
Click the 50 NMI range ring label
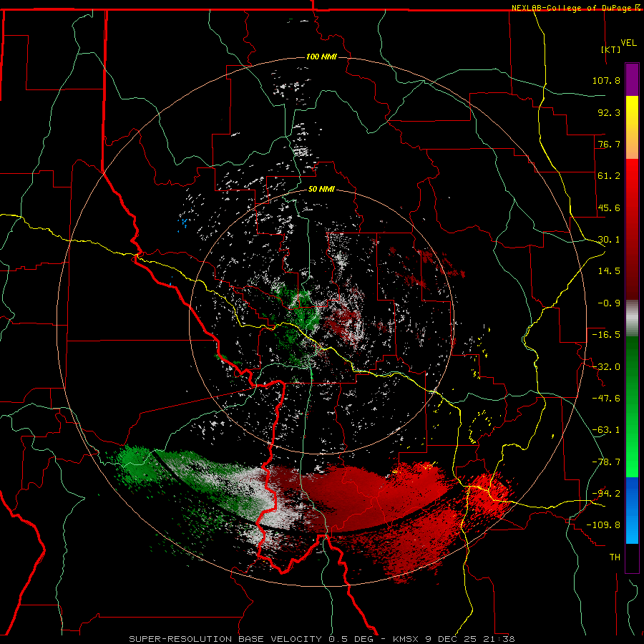(321, 190)
